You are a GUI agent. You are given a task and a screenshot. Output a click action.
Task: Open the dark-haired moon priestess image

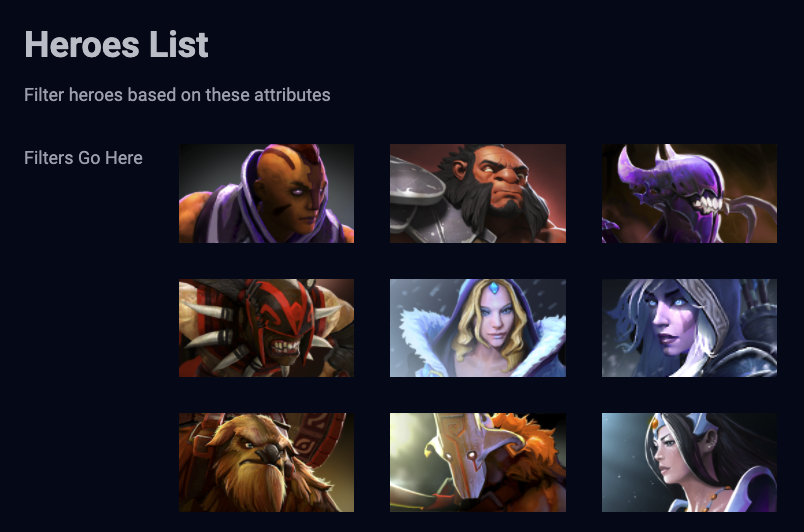pos(689,462)
